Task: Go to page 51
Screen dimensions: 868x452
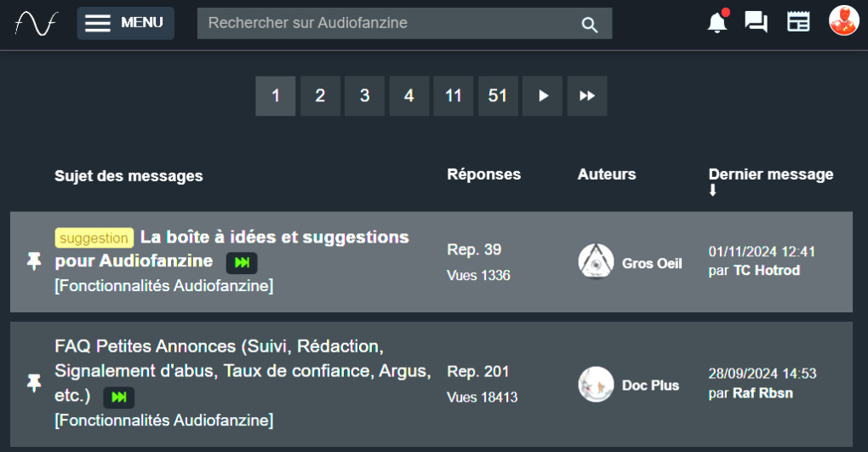Action: coord(498,96)
